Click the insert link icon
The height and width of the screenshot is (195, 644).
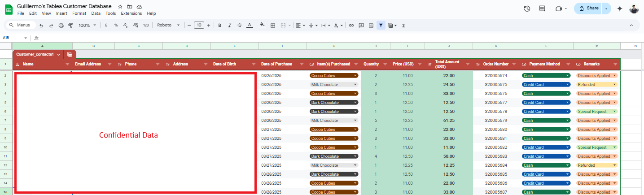coord(351,26)
